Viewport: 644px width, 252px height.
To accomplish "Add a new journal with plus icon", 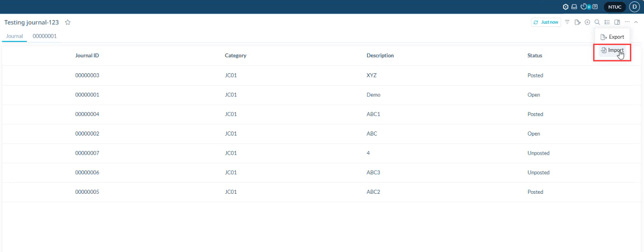I will [x=587, y=22].
